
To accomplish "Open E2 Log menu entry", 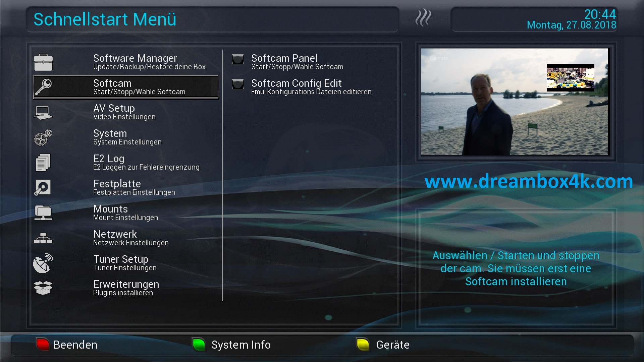I will pyautogui.click(x=126, y=163).
